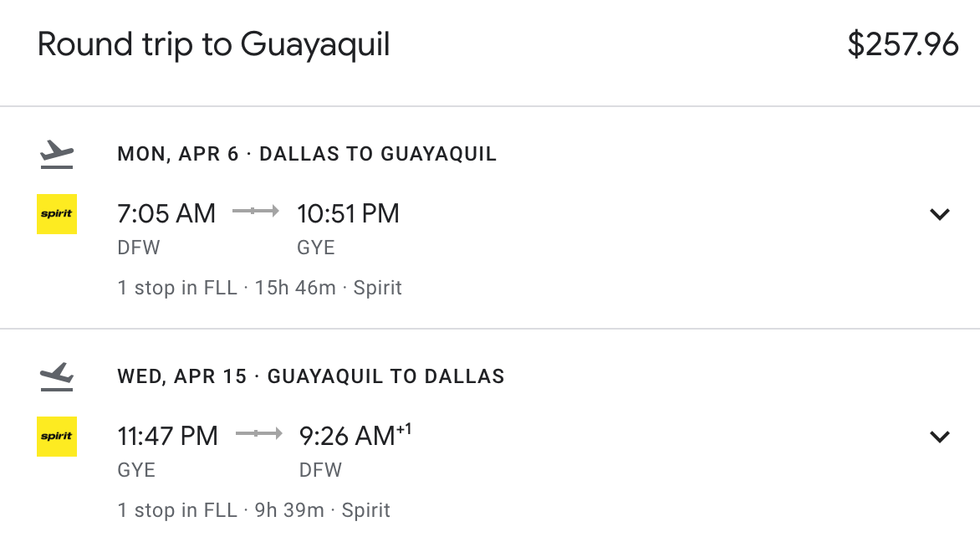Click the 9h 39m stop and duration line
Viewport: 980px width, 542px height.
[x=254, y=510]
